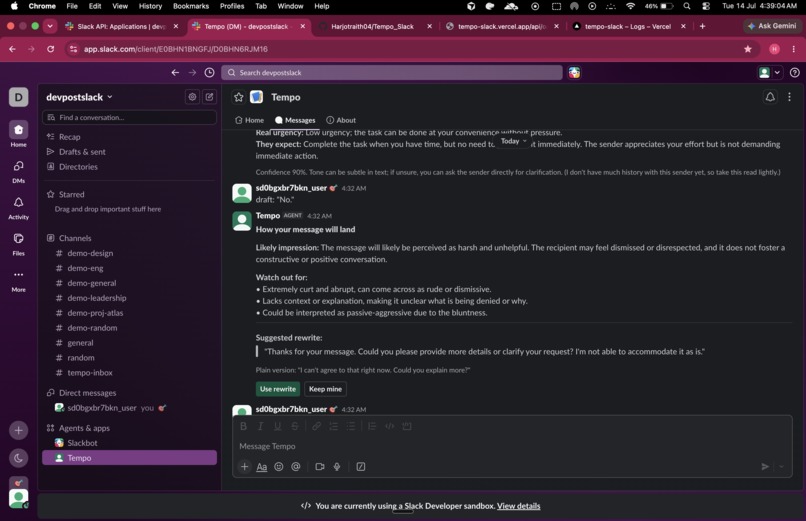
Task: Open notification bell for Tempo conversation
Action: coord(770,97)
